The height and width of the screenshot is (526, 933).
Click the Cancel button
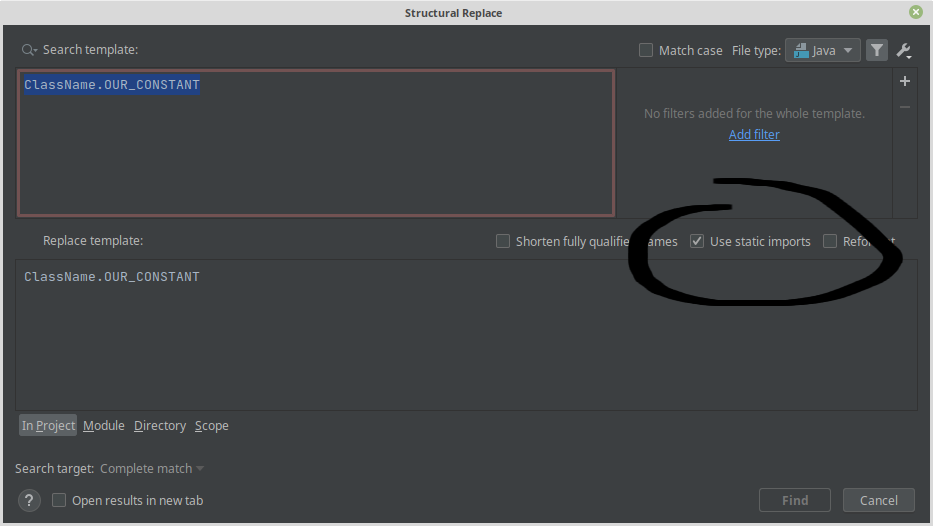pos(878,500)
